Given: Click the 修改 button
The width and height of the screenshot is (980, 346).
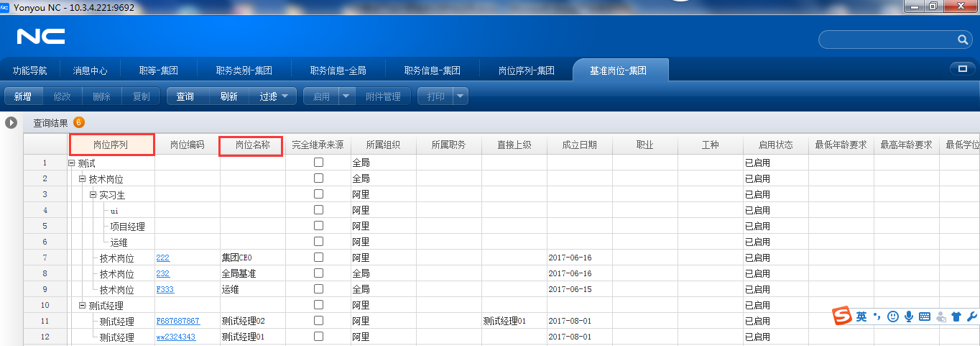Looking at the screenshot, I should [x=63, y=96].
